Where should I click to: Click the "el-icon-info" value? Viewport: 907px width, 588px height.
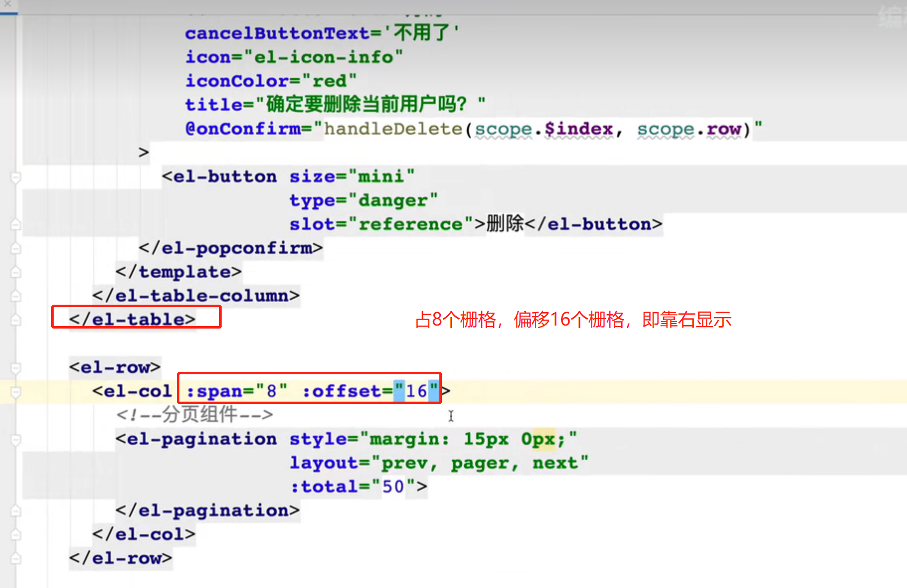pos(324,57)
